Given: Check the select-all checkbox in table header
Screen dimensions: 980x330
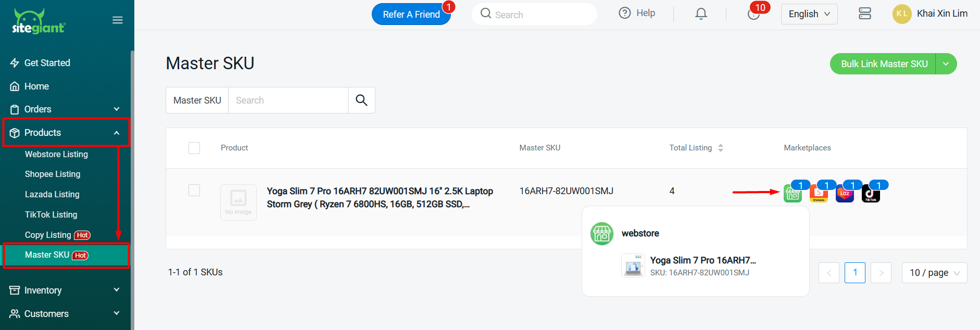Looking at the screenshot, I should (x=194, y=148).
